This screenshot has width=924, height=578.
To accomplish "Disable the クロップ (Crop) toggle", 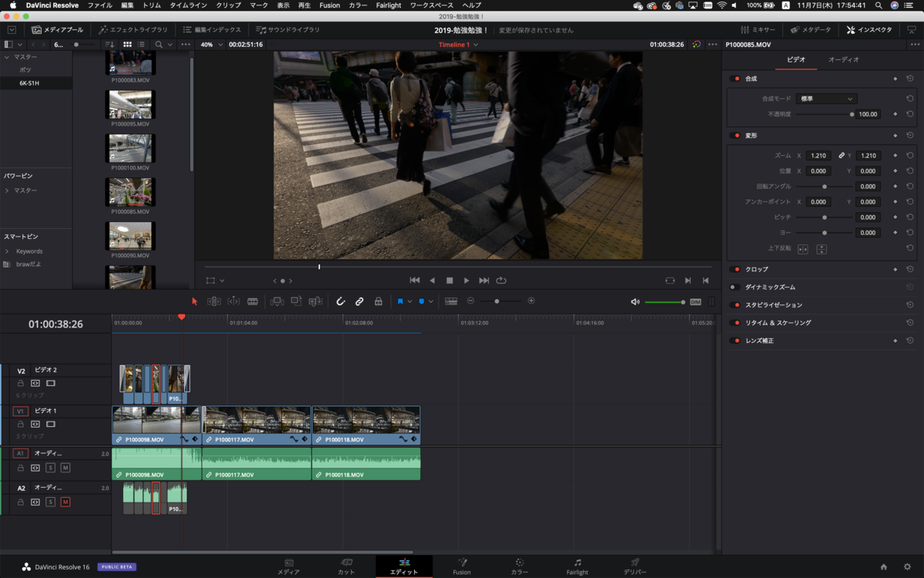I will (x=735, y=270).
